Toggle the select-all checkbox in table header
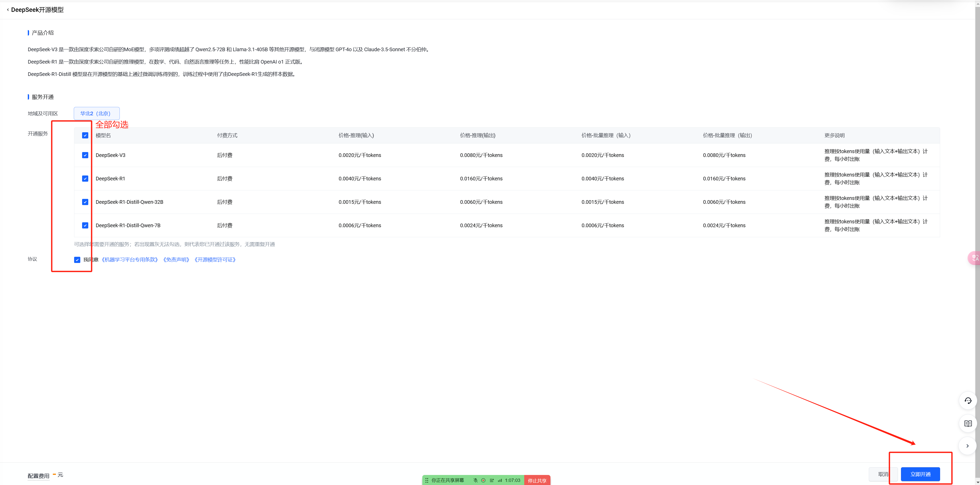 (85, 135)
